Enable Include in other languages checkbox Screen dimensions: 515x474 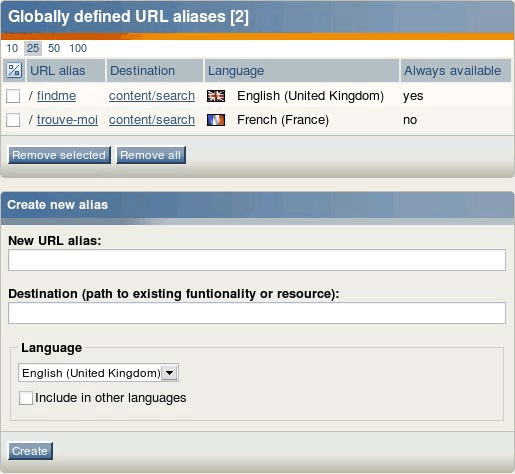(26, 398)
